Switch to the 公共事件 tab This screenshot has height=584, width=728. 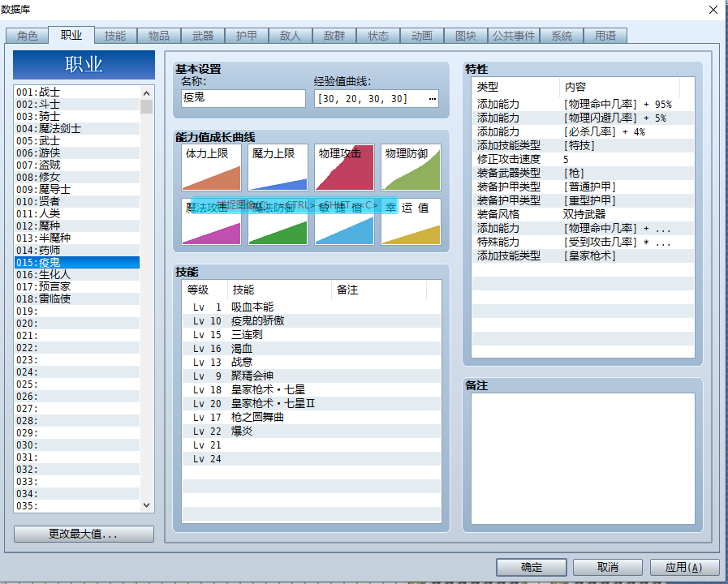514,36
